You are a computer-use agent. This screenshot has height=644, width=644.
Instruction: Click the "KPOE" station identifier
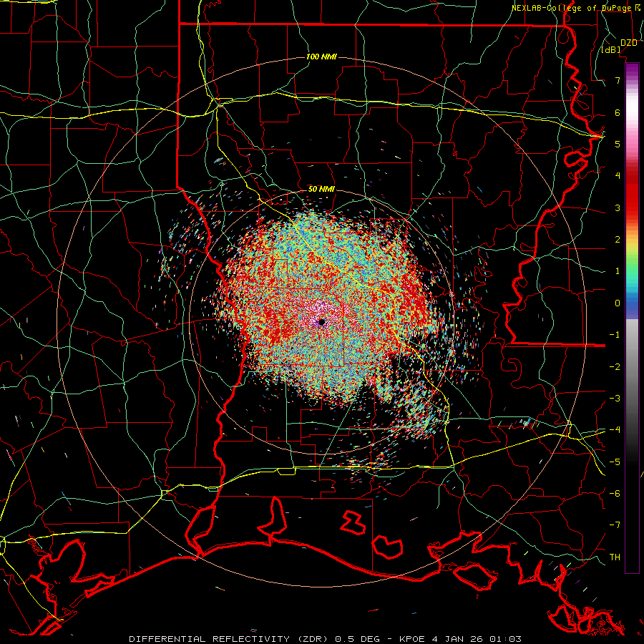[411, 639]
